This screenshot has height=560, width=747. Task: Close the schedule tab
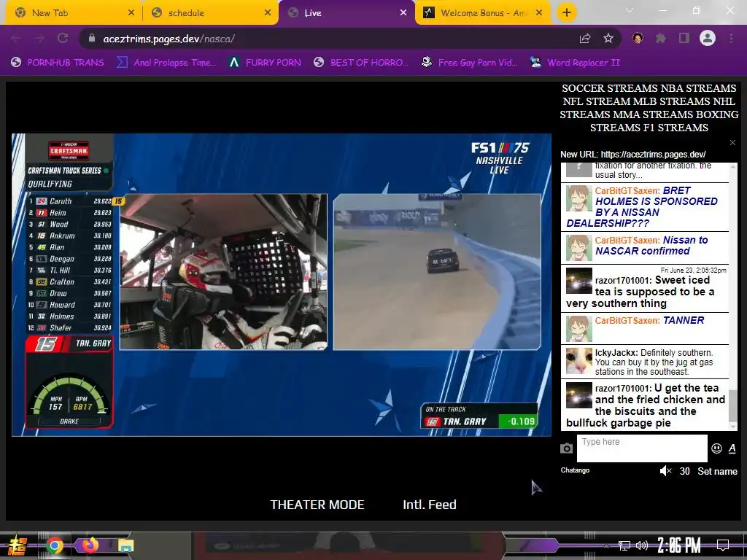coord(268,13)
